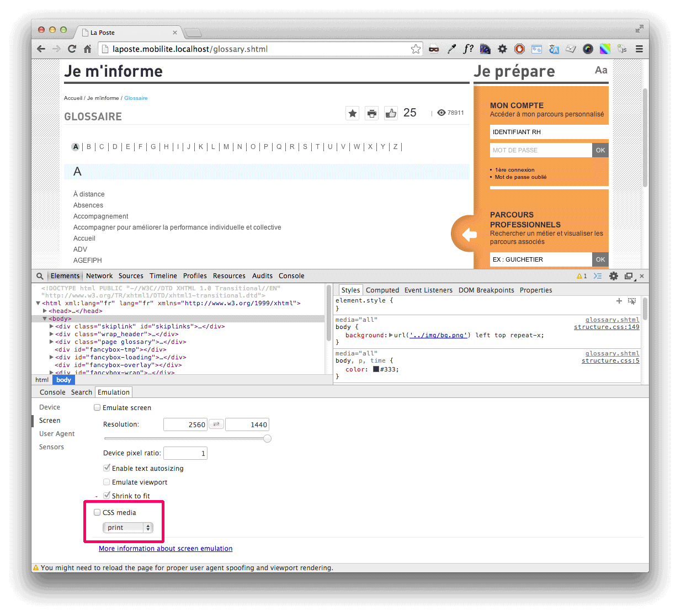The image size is (681, 616).
Task: Add new style rule plus icon
Action: (619, 301)
